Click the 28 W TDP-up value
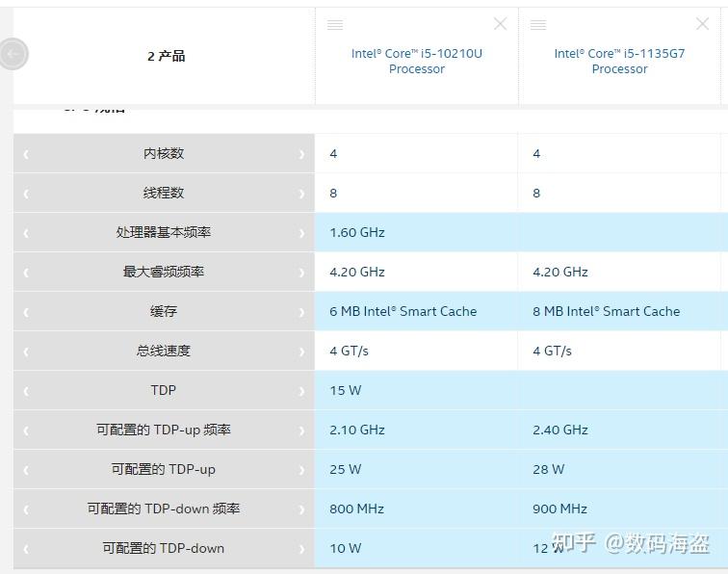Viewport: 728px width, 574px height. click(549, 469)
